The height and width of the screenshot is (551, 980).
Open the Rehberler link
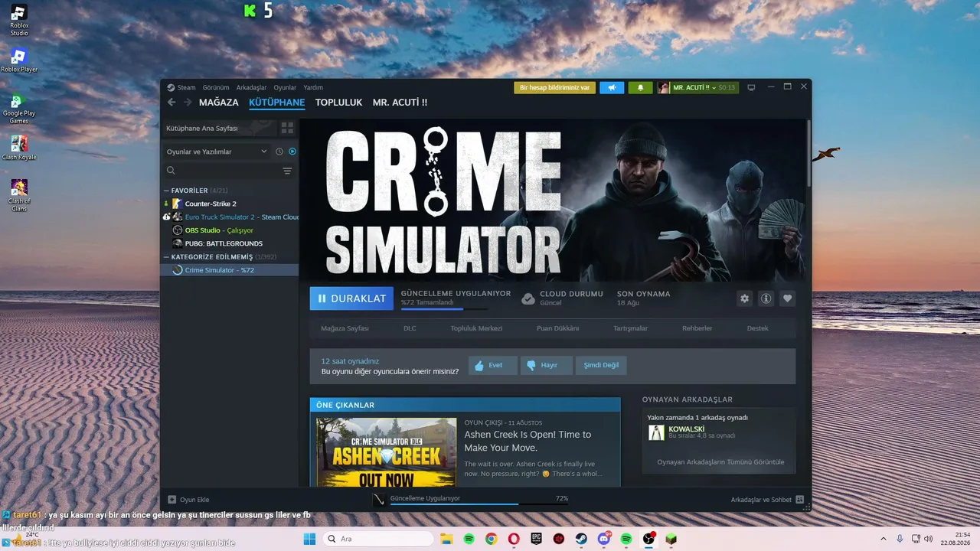[697, 328]
